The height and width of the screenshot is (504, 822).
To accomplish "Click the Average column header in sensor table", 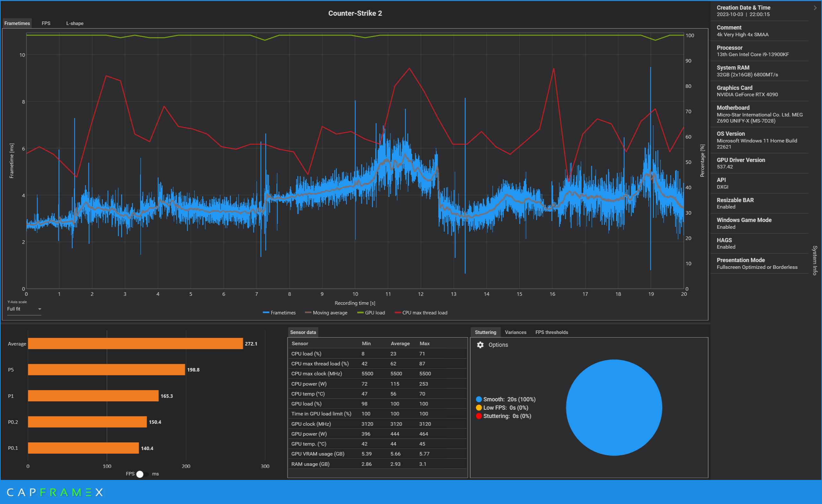I will tap(400, 344).
